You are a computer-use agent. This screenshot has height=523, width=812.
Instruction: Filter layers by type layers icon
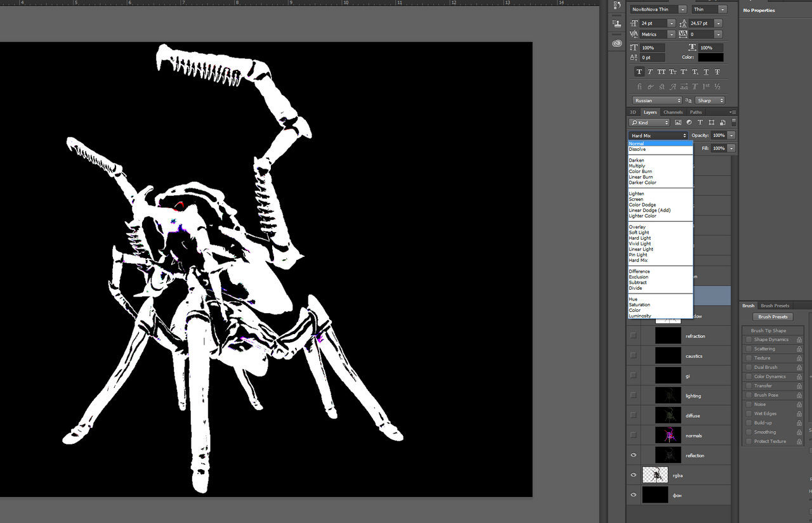[x=700, y=122]
